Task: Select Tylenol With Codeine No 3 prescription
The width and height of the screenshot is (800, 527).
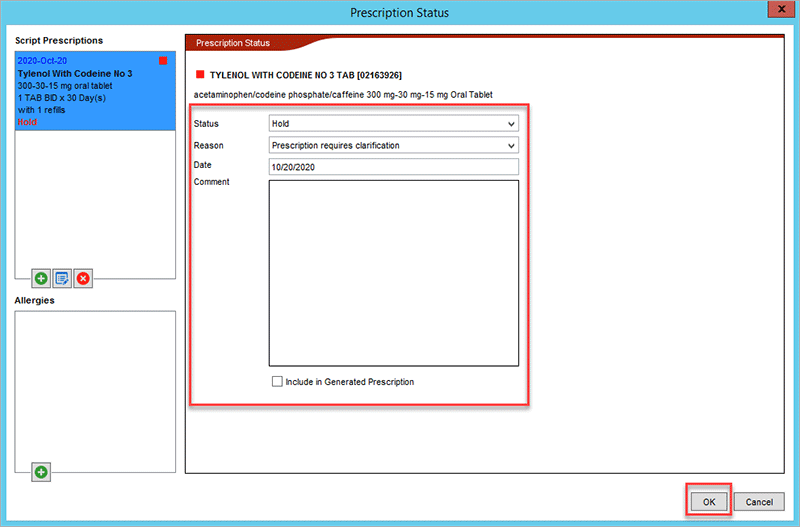Action: pyautogui.click(x=75, y=74)
